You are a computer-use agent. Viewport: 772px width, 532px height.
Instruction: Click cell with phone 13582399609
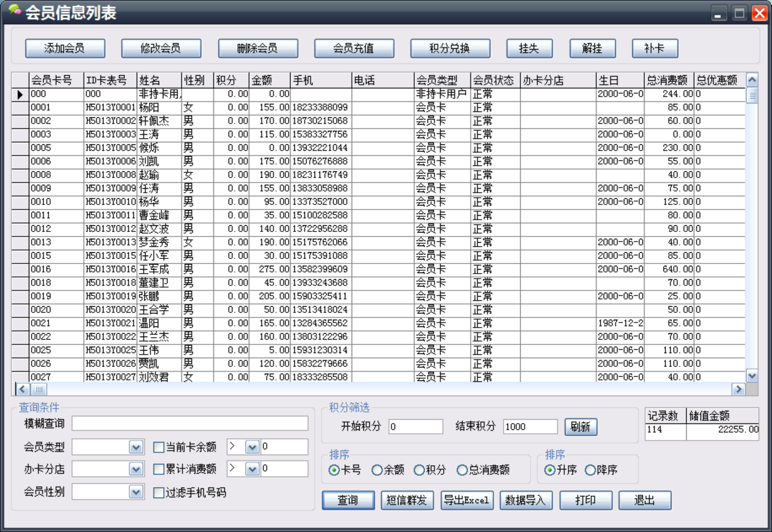321,269
